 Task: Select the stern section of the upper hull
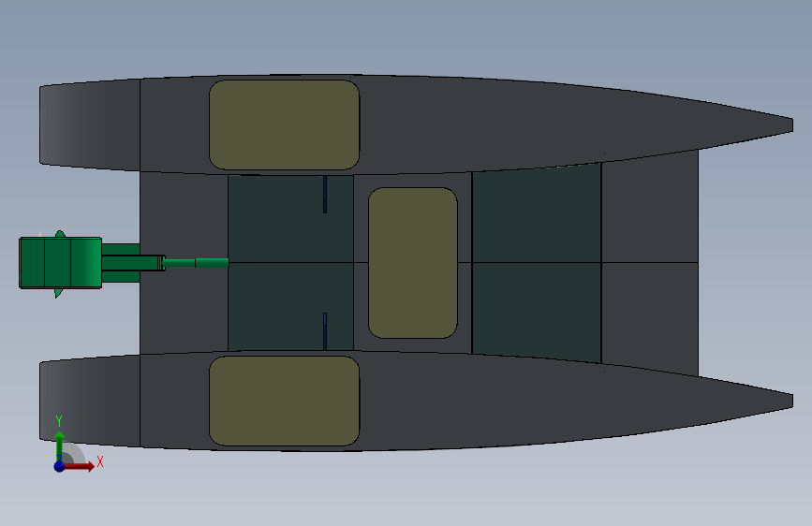pos(90,125)
